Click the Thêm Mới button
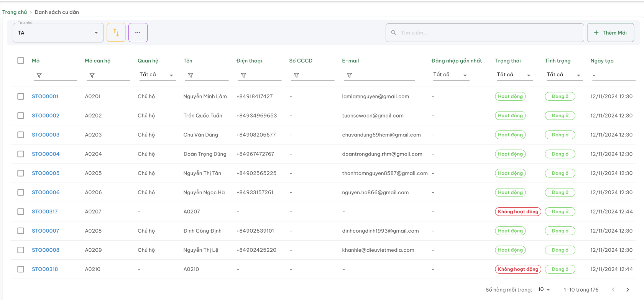 pos(610,33)
